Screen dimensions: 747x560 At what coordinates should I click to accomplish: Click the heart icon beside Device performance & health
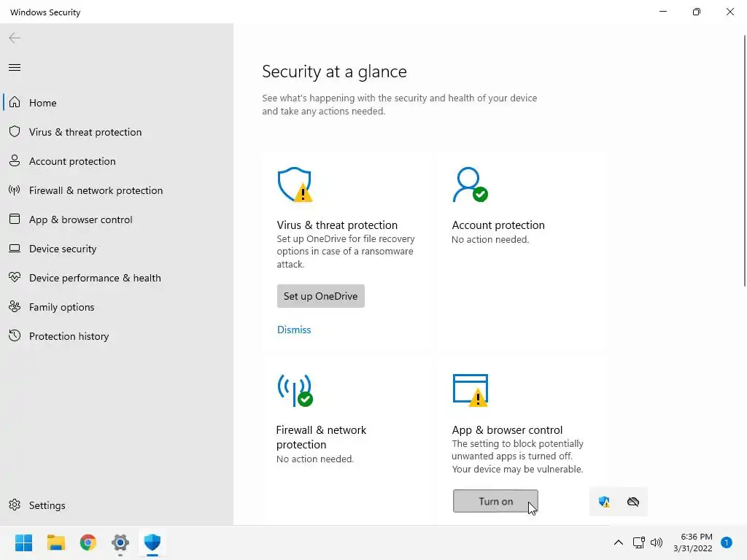coord(15,277)
